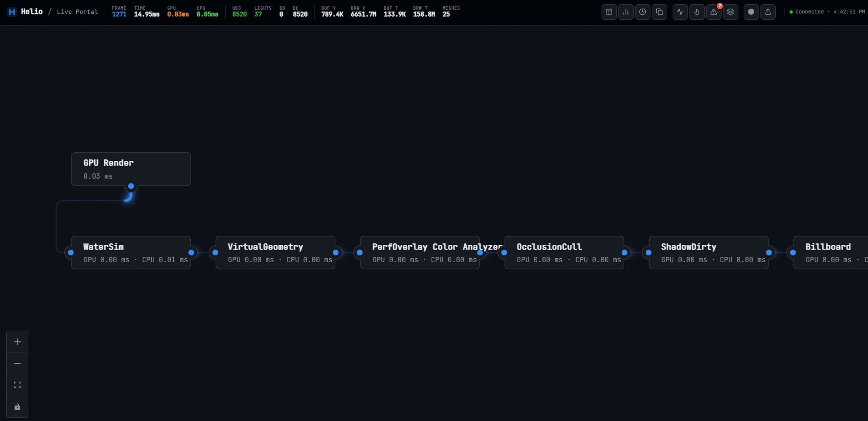Click the DC 8520 stat
The height and width of the screenshot is (421, 868).
[x=301, y=12]
